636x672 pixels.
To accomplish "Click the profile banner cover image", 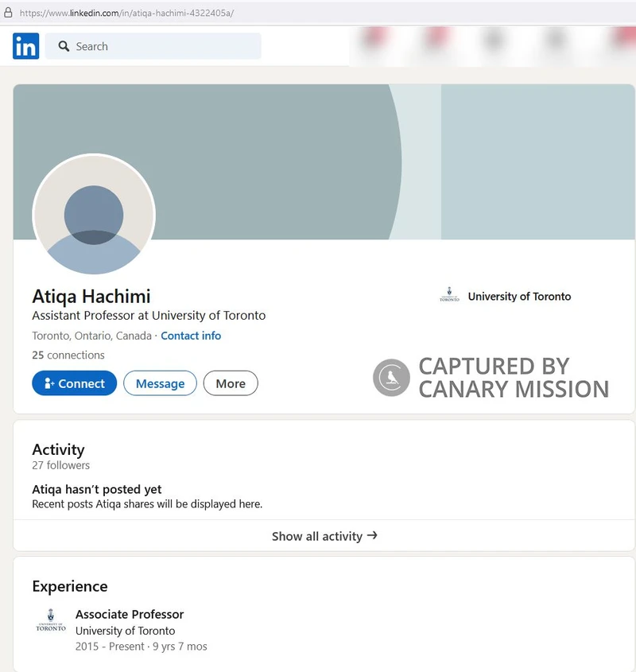I will click(324, 161).
